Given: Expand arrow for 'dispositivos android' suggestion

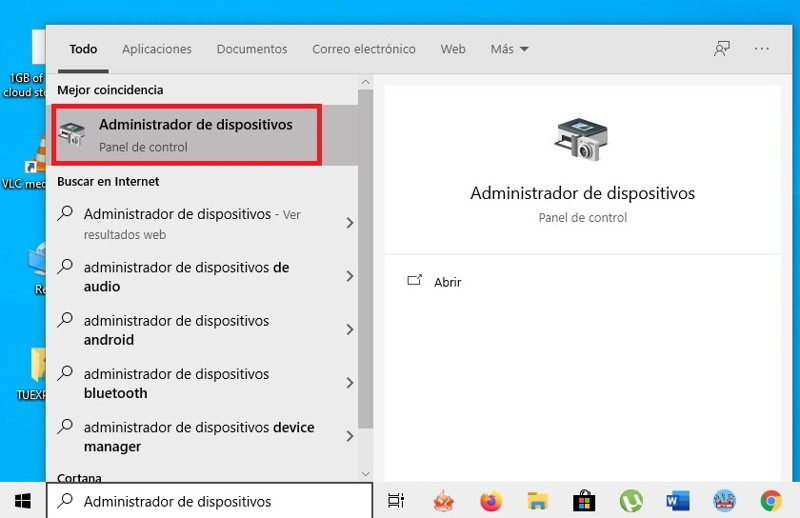Looking at the screenshot, I should tap(350, 330).
